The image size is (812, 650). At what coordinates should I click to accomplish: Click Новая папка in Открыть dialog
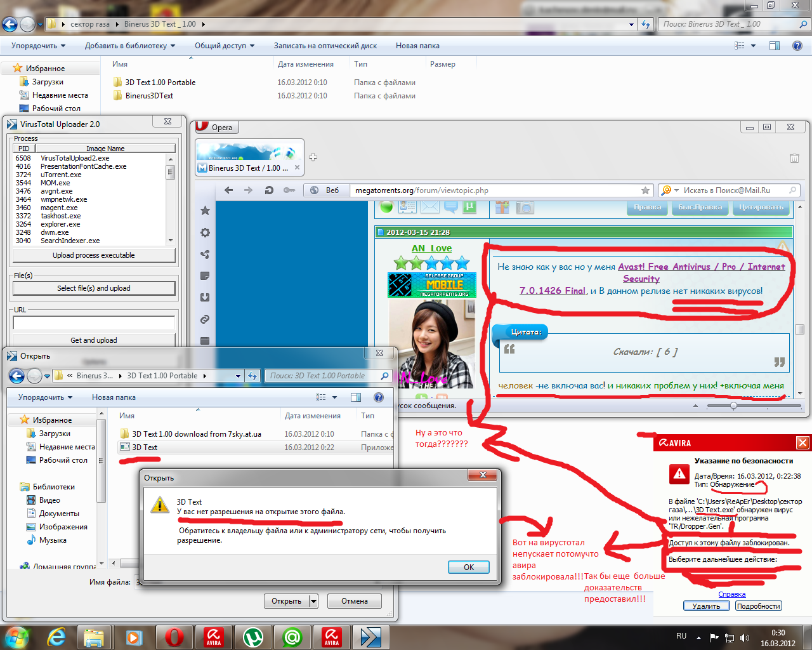coord(114,397)
